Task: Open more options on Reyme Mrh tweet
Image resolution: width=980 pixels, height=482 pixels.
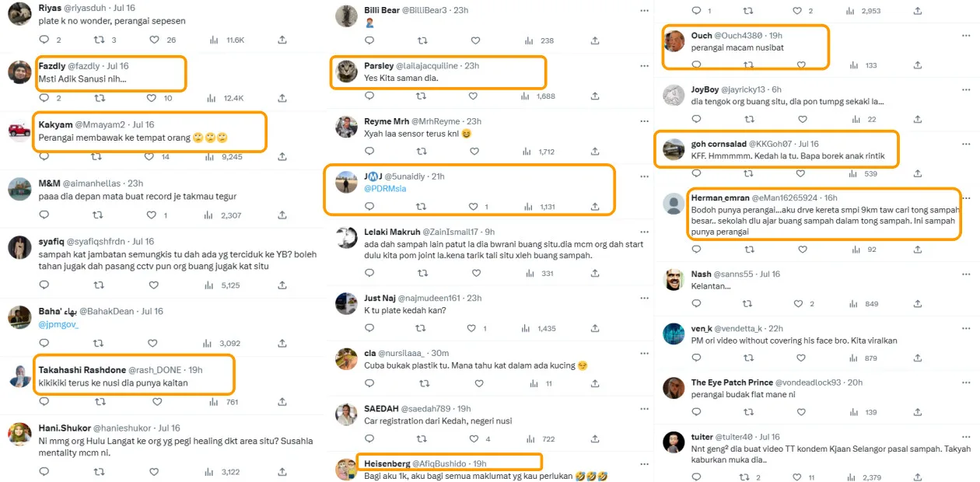Action: click(643, 121)
